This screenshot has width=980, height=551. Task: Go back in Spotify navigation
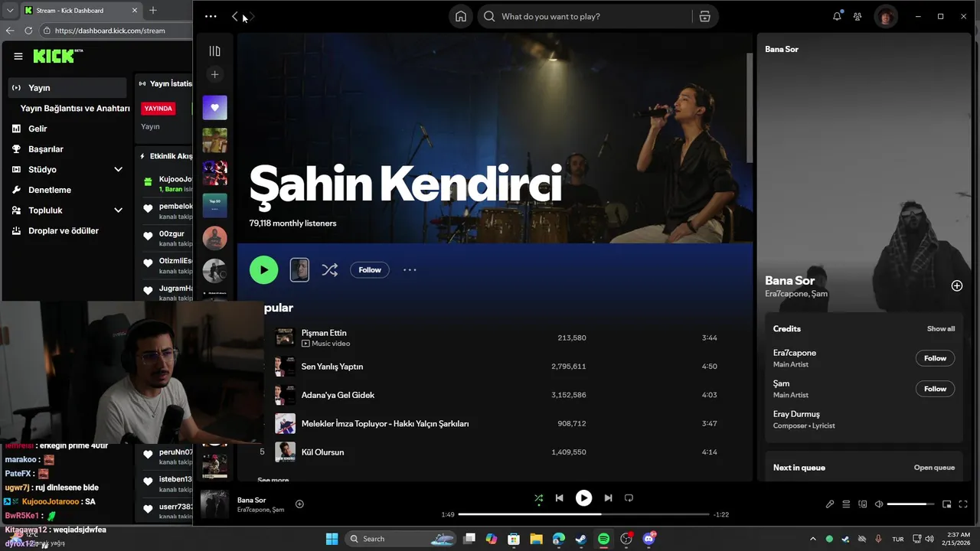[235, 16]
